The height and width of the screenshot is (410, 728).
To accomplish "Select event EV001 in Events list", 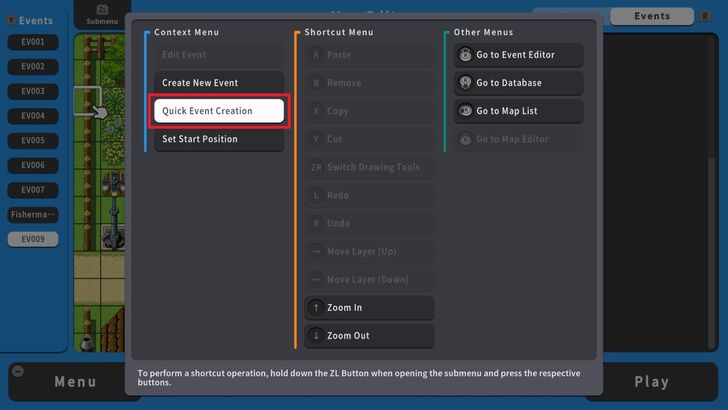I will coord(33,42).
